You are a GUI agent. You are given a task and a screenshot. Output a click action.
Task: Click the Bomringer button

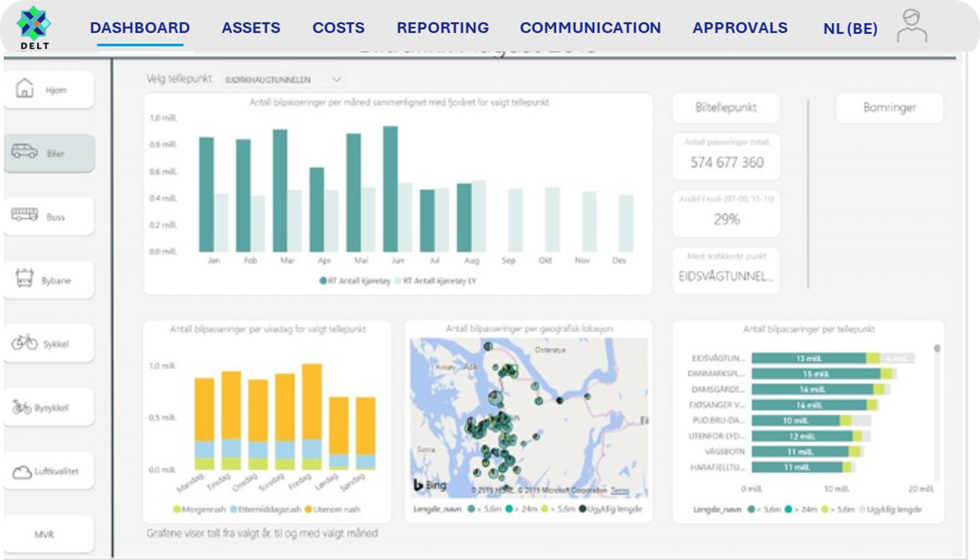(x=889, y=108)
